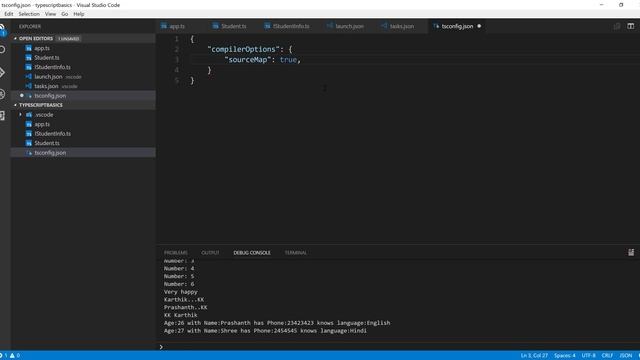Focus the debug console input prompt

coord(398,347)
